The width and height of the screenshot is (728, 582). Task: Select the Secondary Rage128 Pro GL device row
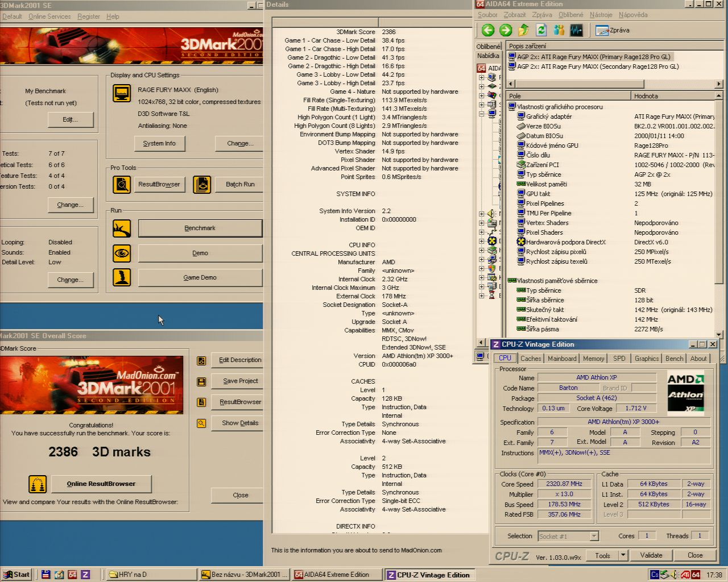click(x=593, y=66)
